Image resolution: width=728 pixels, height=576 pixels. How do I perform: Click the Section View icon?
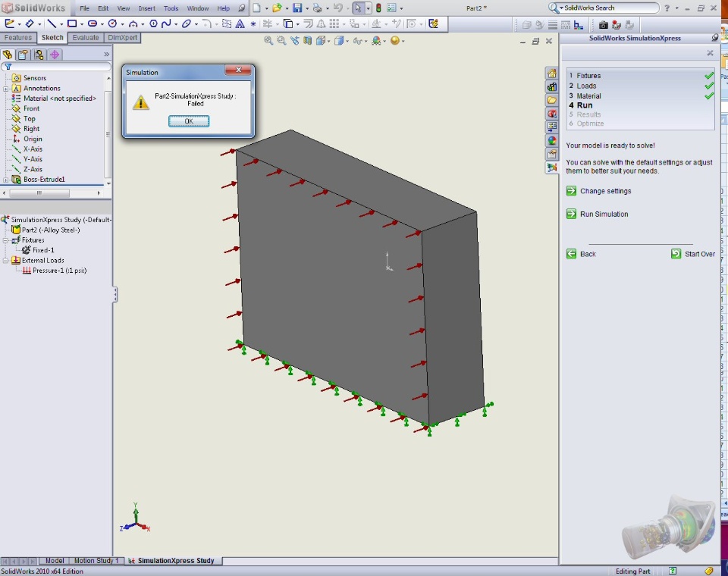307,41
